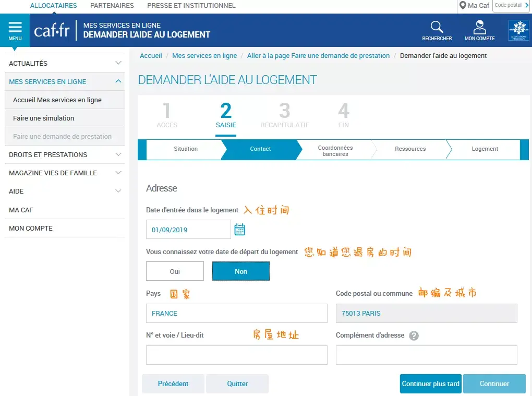Viewport: 532px width, 396px height.
Task: Expand the Actualités section
Action: (x=65, y=63)
